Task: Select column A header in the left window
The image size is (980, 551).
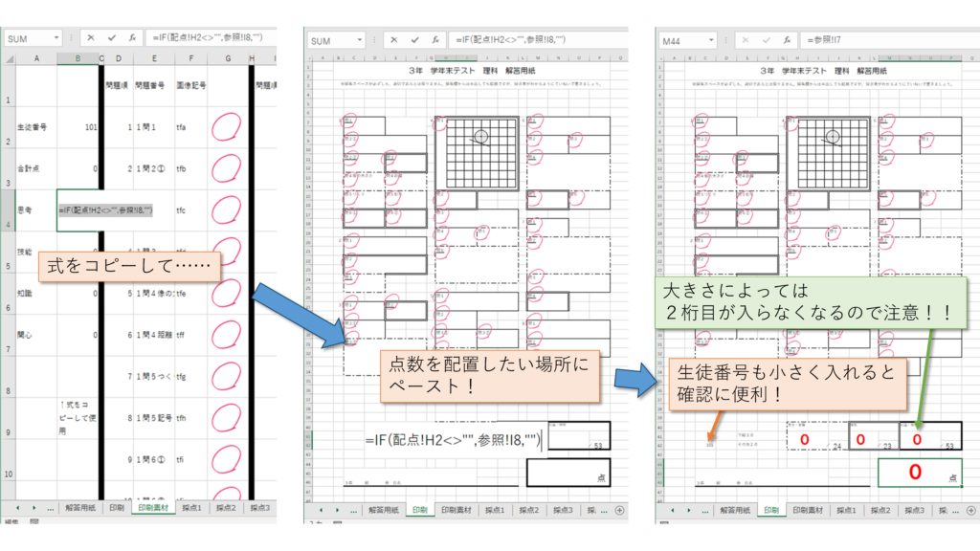Action: (x=36, y=58)
